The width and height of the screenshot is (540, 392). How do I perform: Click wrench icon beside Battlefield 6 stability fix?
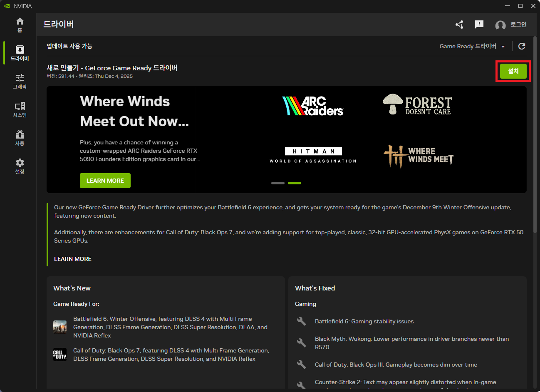(301, 321)
